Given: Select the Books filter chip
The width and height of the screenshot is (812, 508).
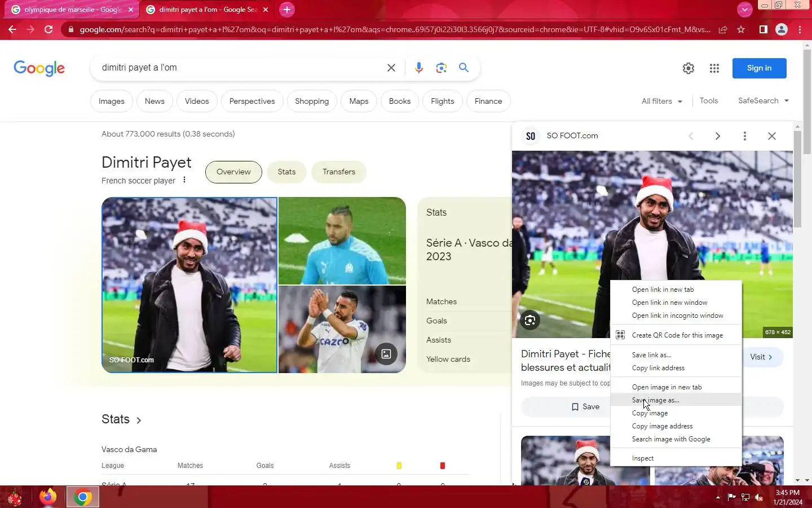Looking at the screenshot, I should click(400, 101).
